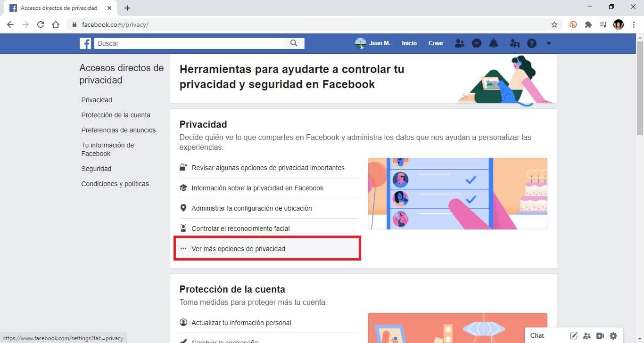Open the notifications bell
Screen dimensions: 644x343
494,43
